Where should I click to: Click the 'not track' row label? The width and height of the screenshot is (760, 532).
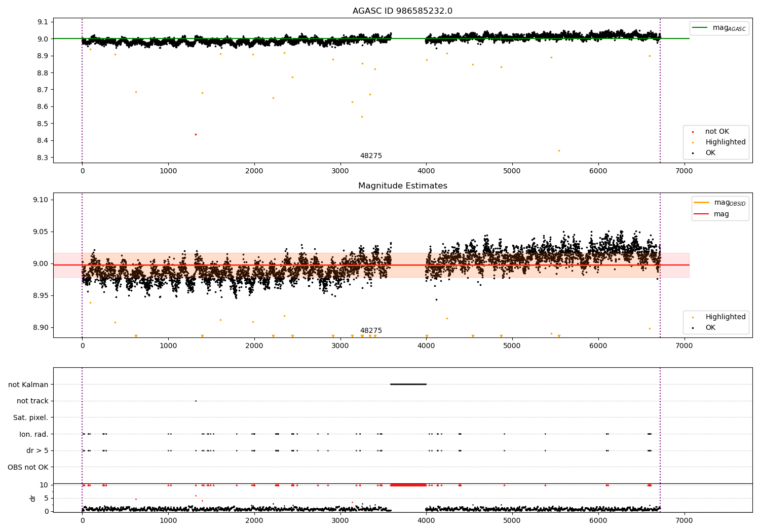click(32, 401)
